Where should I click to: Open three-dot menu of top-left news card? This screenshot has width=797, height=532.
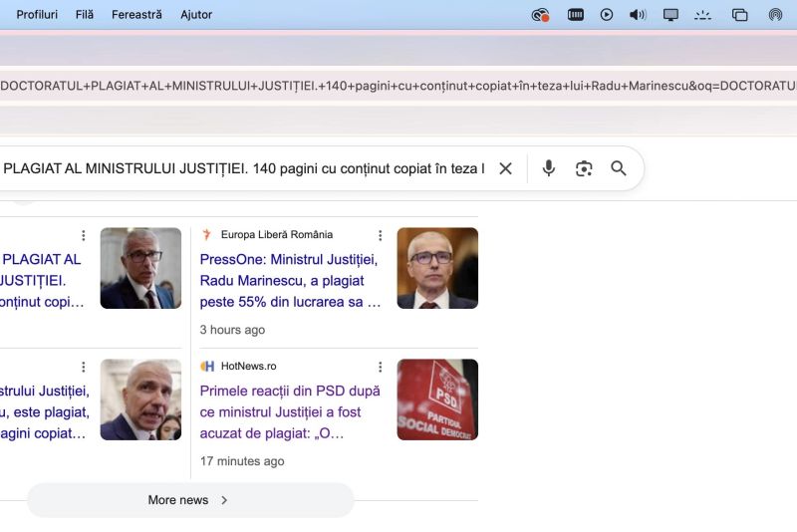pos(84,235)
